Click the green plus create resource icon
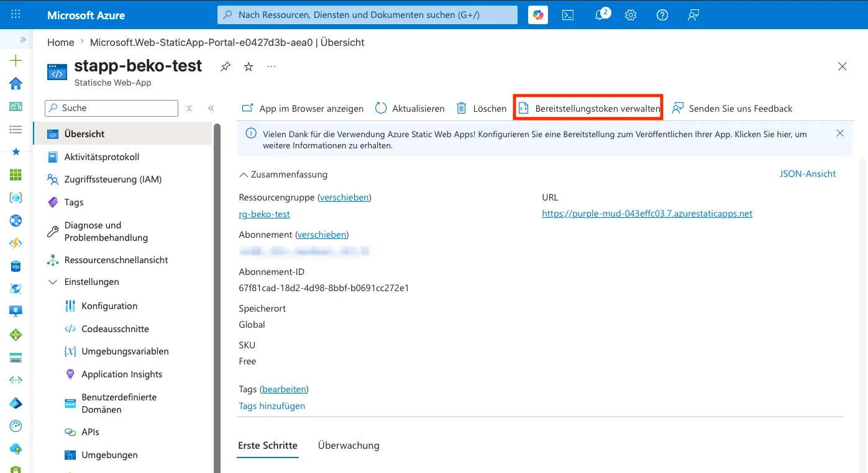Viewport: 868px width, 473px height. click(16, 61)
